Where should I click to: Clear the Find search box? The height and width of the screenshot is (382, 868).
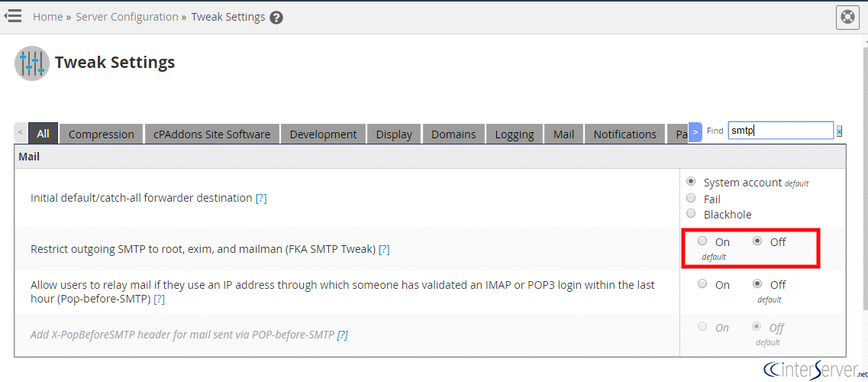coord(839,131)
